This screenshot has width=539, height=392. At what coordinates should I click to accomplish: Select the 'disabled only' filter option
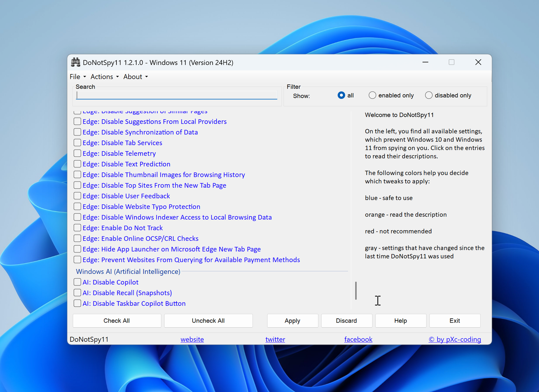coord(429,95)
